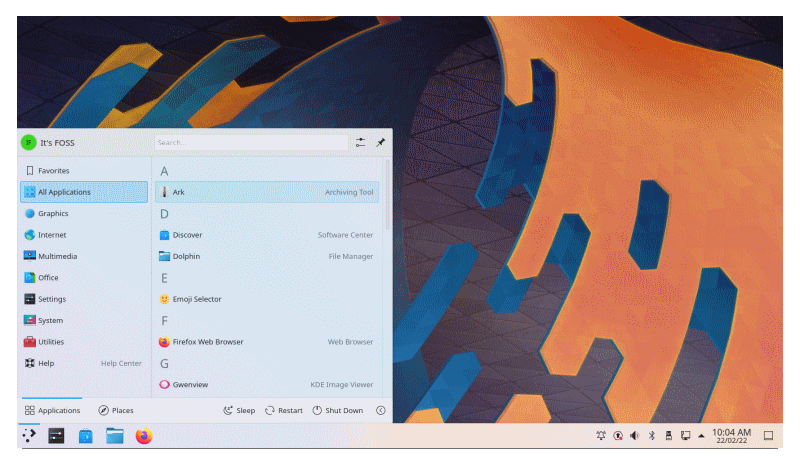Expand the hidden system tray icons arrow
The image size is (800, 466).
click(x=701, y=436)
